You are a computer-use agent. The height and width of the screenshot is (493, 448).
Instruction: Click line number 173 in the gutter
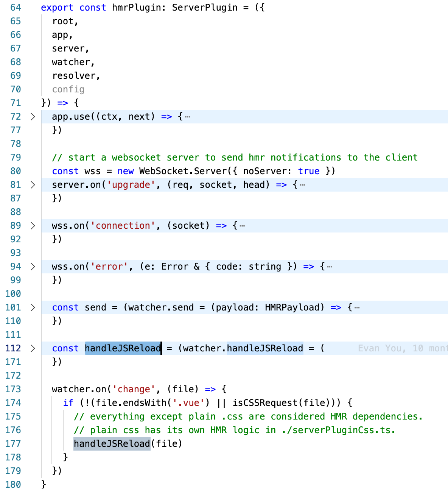[x=13, y=389]
